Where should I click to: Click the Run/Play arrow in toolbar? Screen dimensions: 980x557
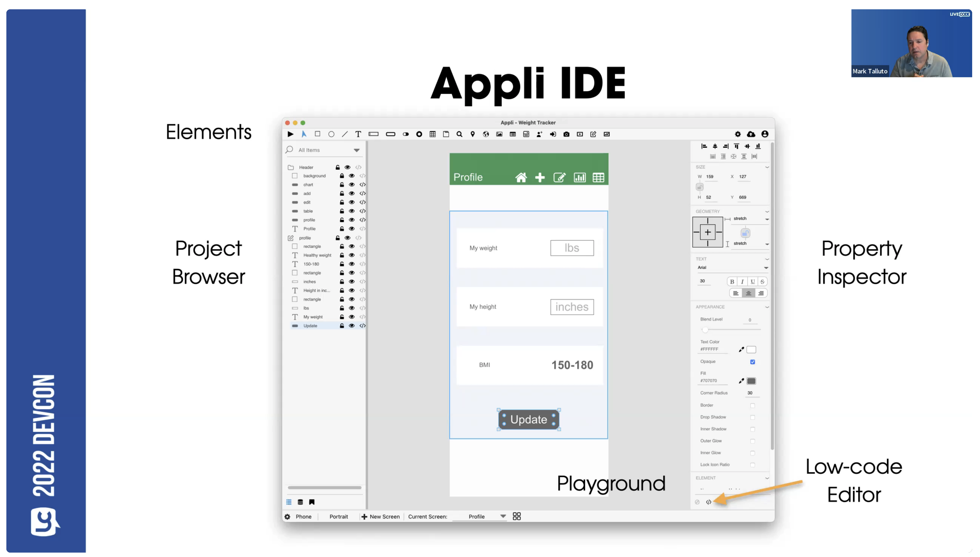pos(290,134)
